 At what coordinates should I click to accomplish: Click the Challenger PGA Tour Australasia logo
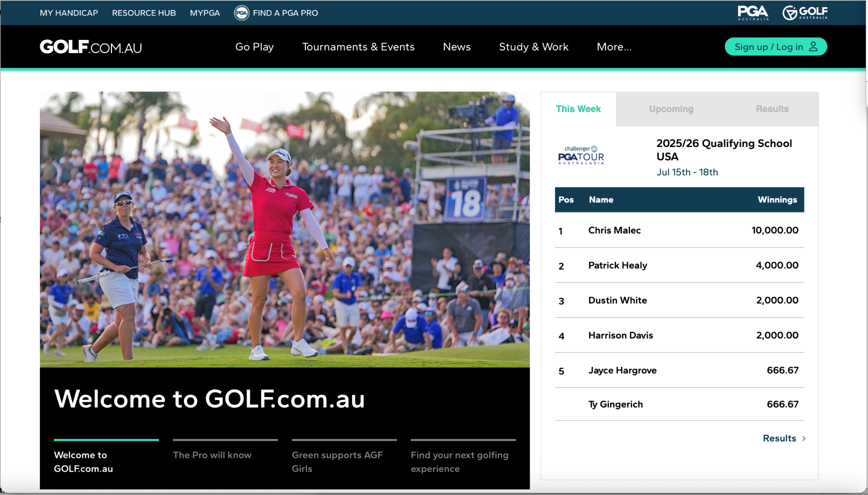pyautogui.click(x=580, y=155)
